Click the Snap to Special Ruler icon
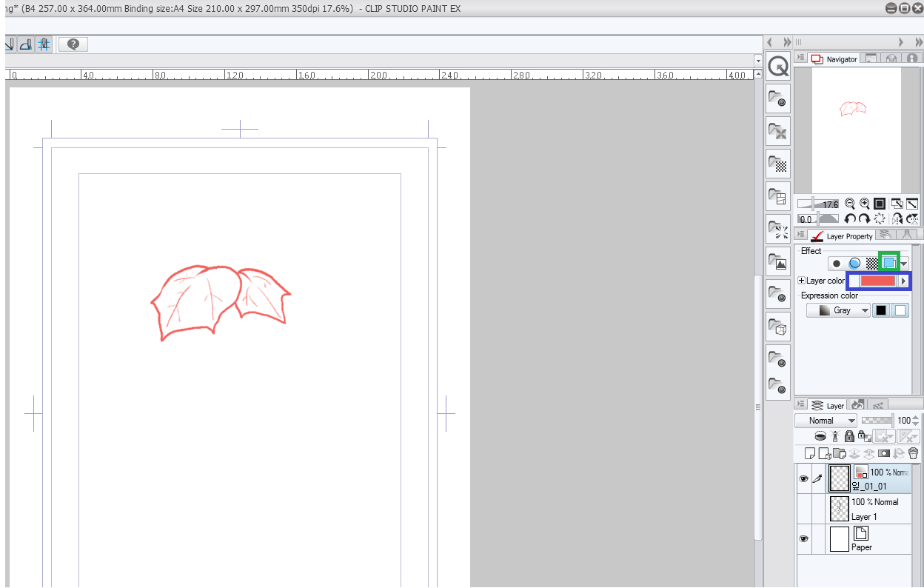Screen dimensions: 924x588 click(x=27, y=44)
